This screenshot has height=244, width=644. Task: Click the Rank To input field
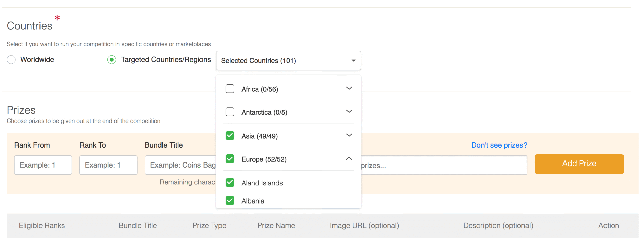108,165
